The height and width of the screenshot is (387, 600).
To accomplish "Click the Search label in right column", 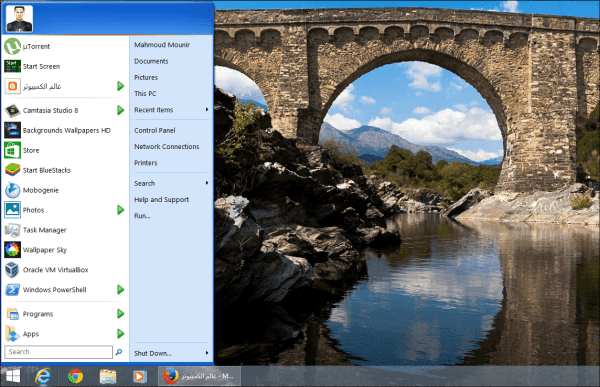I will pyautogui.click(x=144, y=183).
